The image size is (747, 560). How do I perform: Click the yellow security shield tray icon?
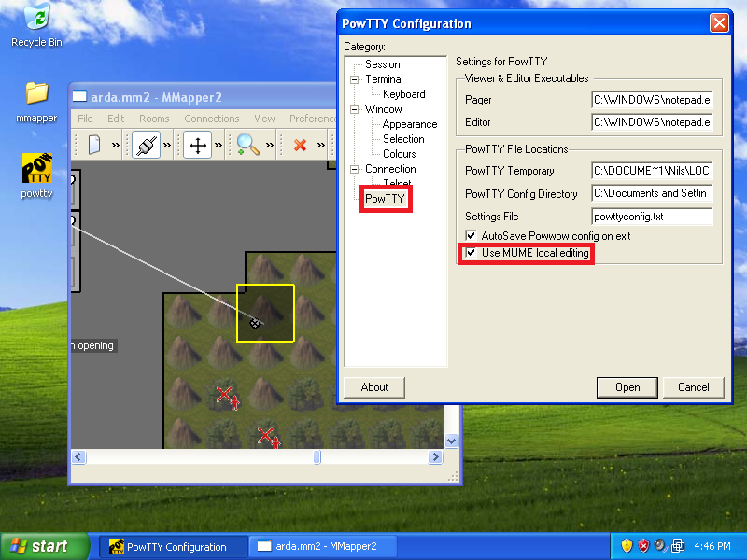click(x=627, y=546)
